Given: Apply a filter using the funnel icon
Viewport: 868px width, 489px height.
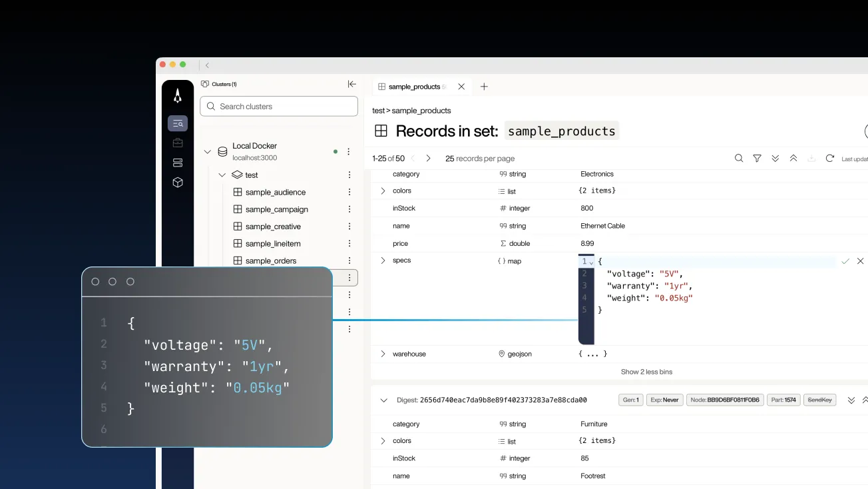Looking at the screenshot, I should coord(757,158).
